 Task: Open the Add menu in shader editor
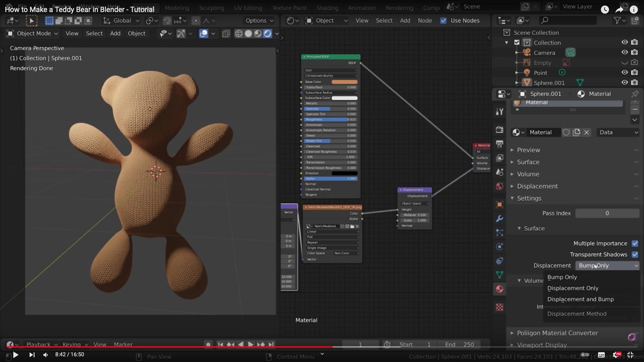pos(405,20)
